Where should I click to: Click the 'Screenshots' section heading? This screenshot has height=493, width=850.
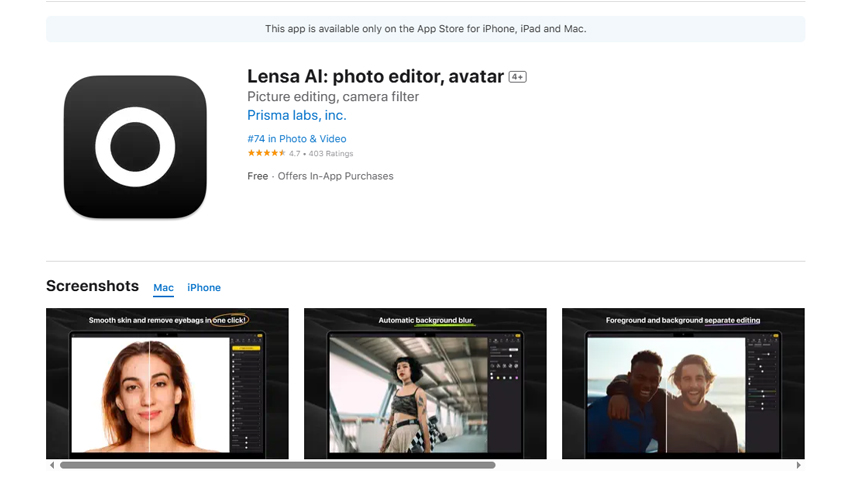93,286
